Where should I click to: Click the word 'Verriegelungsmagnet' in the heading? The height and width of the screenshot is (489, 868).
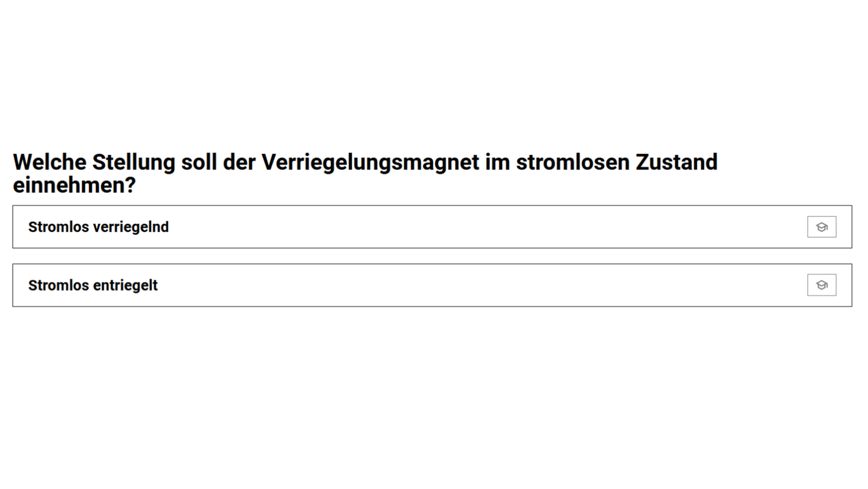point(370,162)
